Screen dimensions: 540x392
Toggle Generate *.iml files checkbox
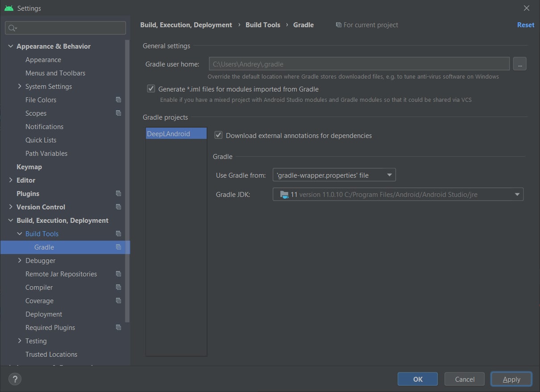(151, 89)
